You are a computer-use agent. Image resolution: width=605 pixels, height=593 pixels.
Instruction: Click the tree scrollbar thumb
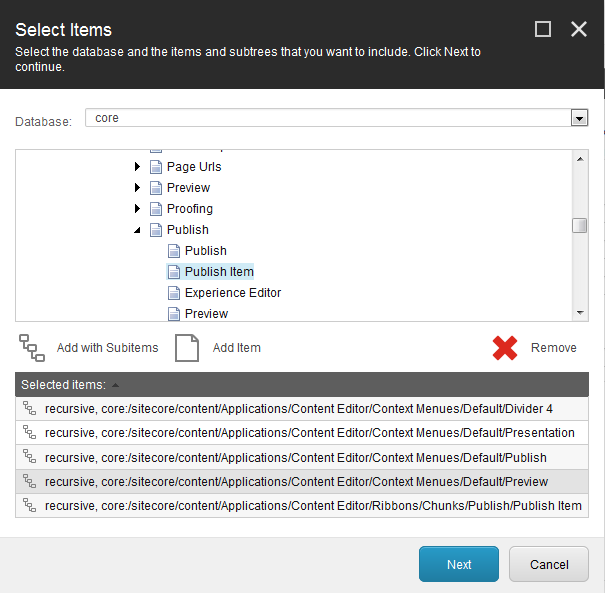click(x=580, y=225)
